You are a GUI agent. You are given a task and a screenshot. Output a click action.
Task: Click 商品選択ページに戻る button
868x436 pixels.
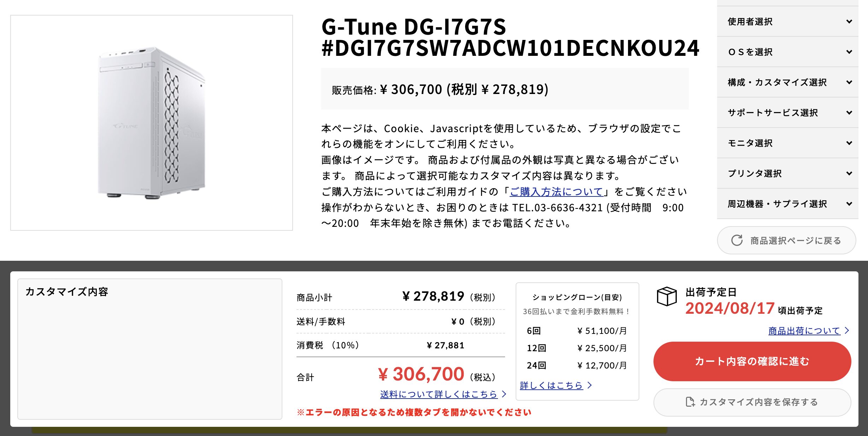point(786,240)
